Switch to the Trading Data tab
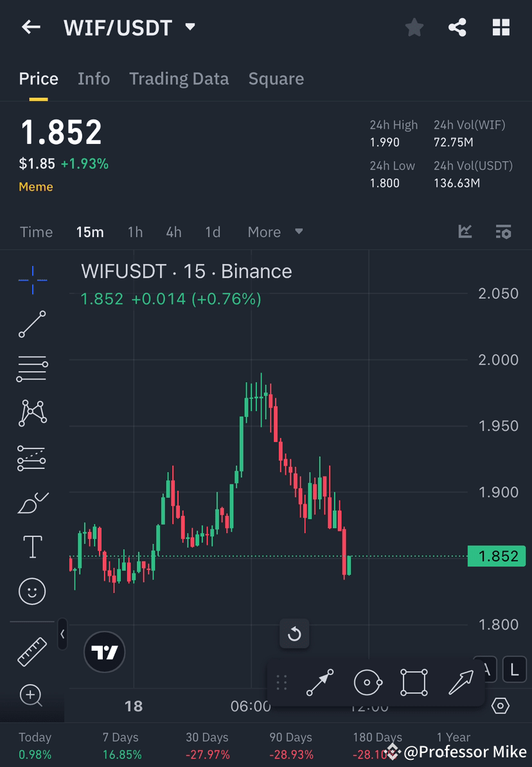The height and width of the screenshot is (767, 532). (179, 78)
